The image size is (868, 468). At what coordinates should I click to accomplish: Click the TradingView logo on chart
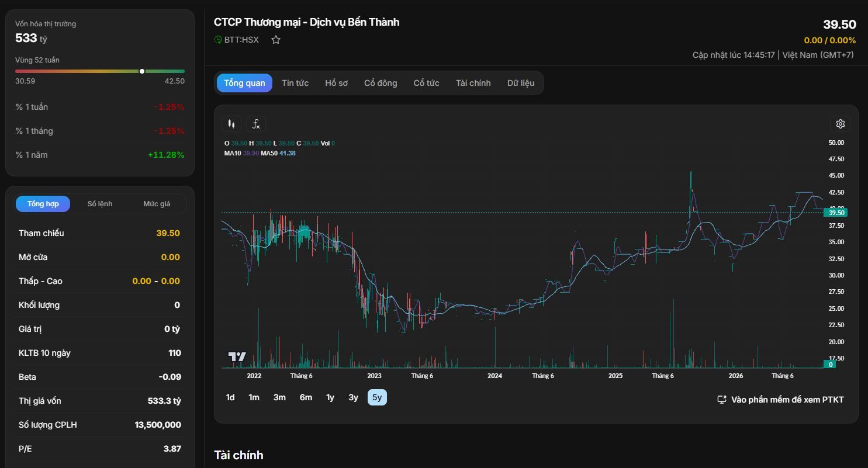click(237, 356)
